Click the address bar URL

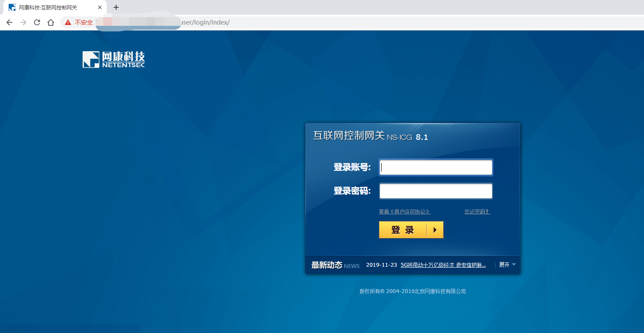click(x=206, y=22)
